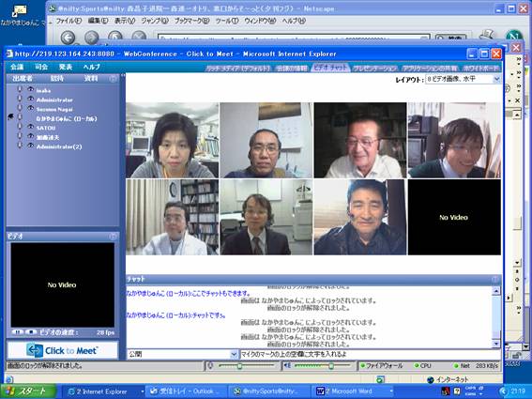Image resolution: width=532 pixels, height=399 pixels.
Task: Select the アプリケーションの共有 tab
Action: 430,69
